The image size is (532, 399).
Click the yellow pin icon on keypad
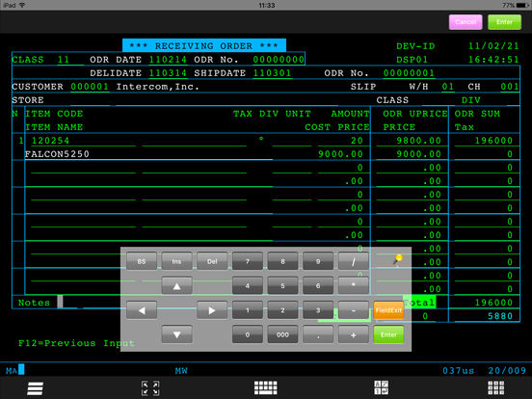(398, 260)
